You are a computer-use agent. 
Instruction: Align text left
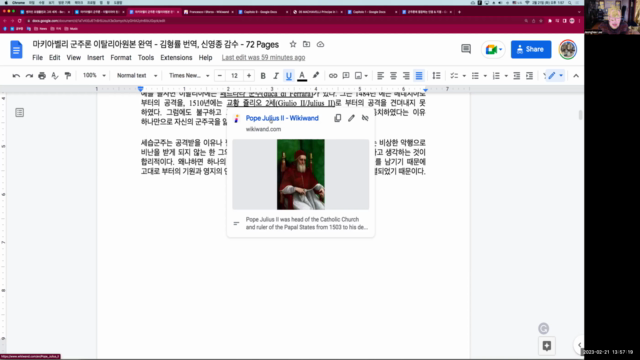380,76
